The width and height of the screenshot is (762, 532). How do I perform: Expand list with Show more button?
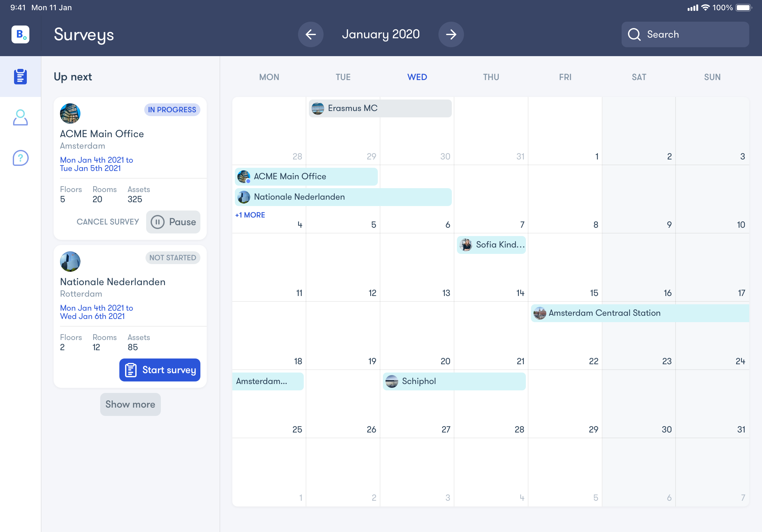point(130,404)
